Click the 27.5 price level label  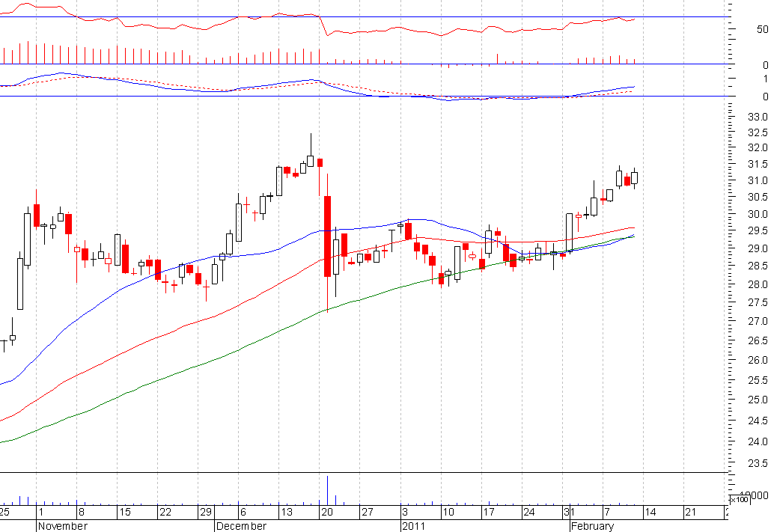pyautogui.click(x=758, y=302)
